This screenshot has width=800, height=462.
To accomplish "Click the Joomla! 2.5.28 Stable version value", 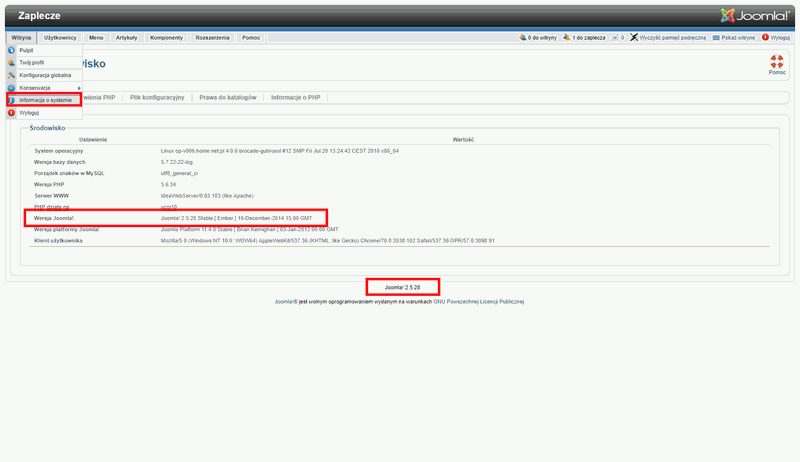I will (236, 218).
